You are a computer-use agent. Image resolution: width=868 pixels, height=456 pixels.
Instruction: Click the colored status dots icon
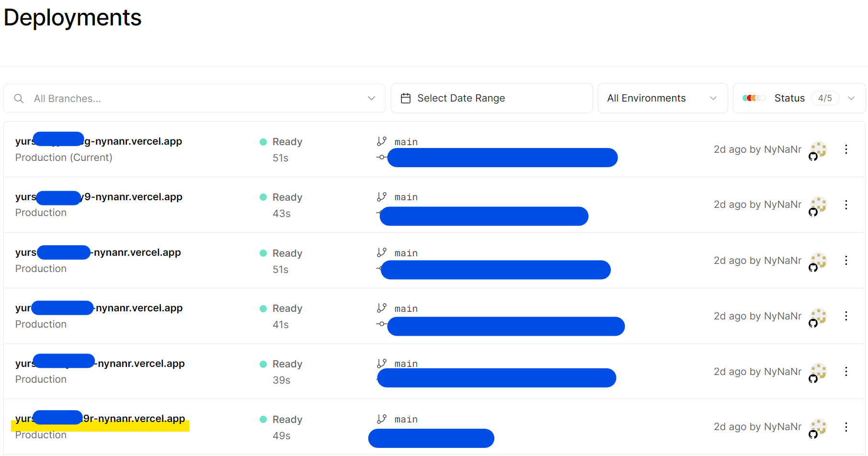pyautogui.click(x=754, y=98)
